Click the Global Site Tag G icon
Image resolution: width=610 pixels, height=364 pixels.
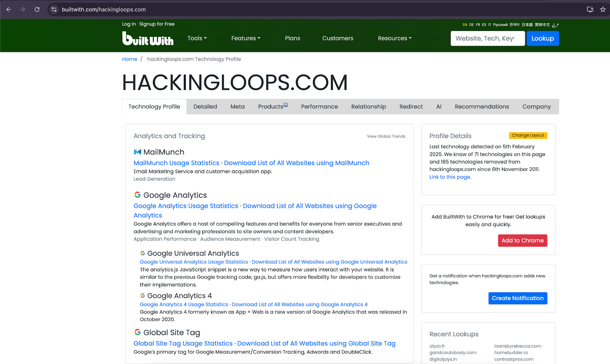[x=138, y=332]
